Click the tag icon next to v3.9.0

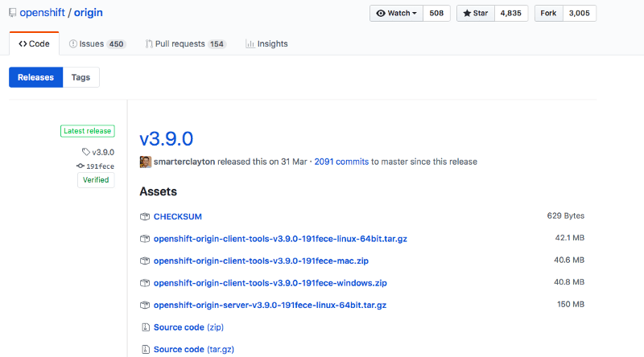click(85, 152)
